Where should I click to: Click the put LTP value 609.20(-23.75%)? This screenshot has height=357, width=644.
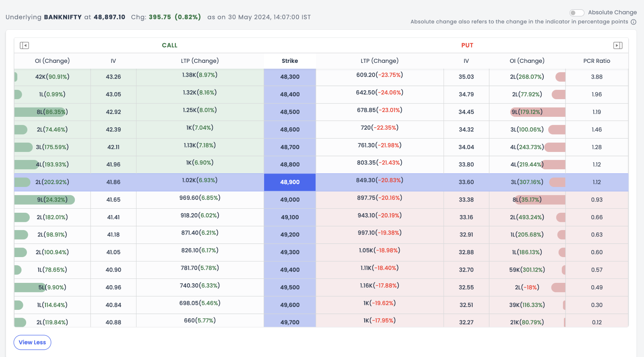379,75
